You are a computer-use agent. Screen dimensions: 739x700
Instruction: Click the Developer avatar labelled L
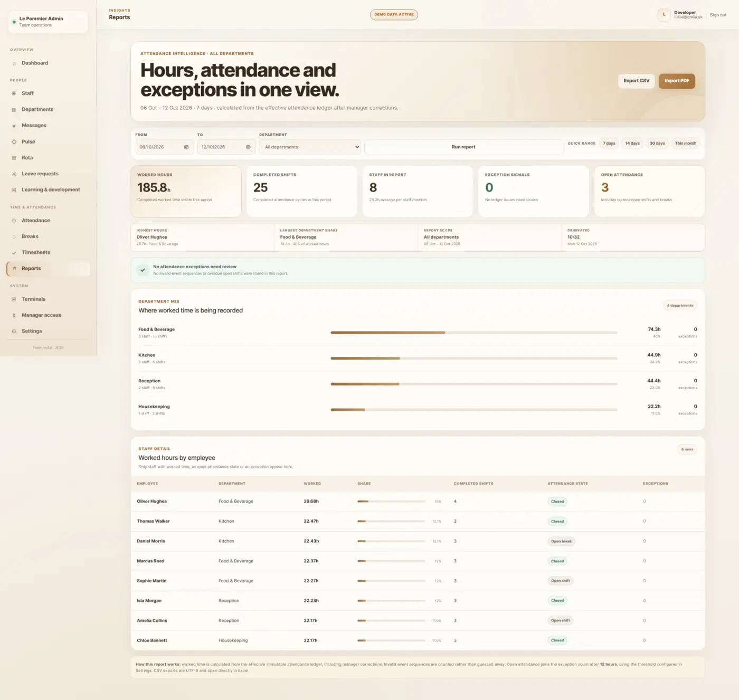coord(664,15)
